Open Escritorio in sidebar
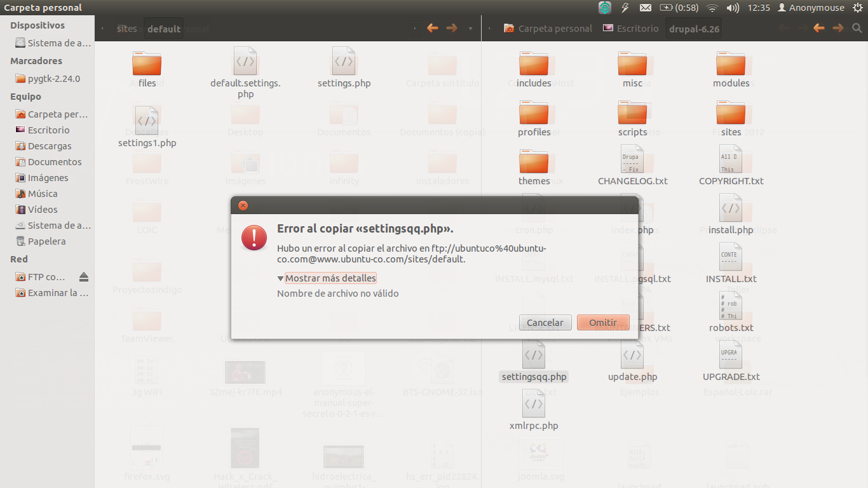This screenshot has height=488, width=868. coord(42,130)
